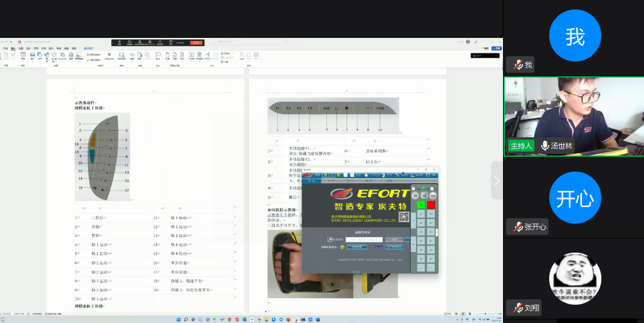This screenshot has width=644, height=323.
Task: Expand the EFORT jog panel side arrow
Action: 437,232
